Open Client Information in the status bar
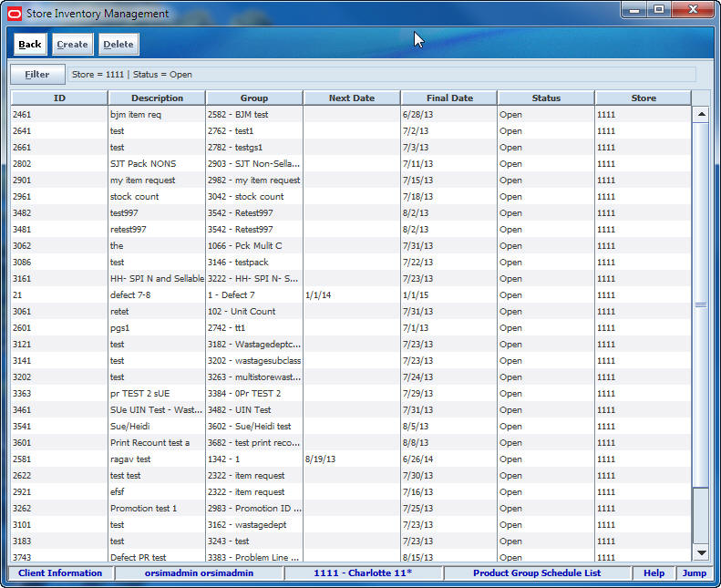Screen dimensions: 721x588 [x=60, y=573]
